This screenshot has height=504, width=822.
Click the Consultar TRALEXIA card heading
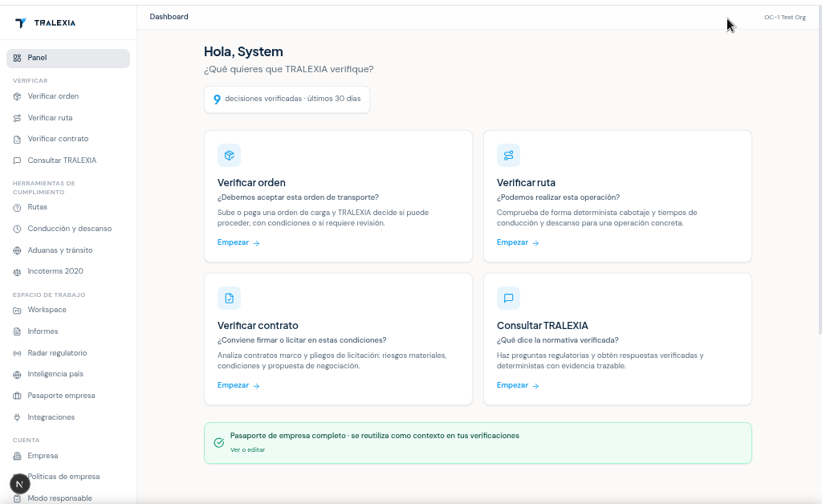543,325
